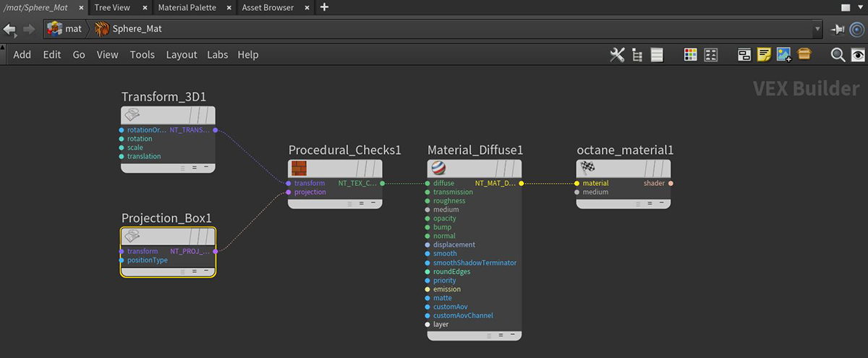Click the mat path breadcrumb button
Viewport: 868px width, 358px height.
(x=65, y=29)
